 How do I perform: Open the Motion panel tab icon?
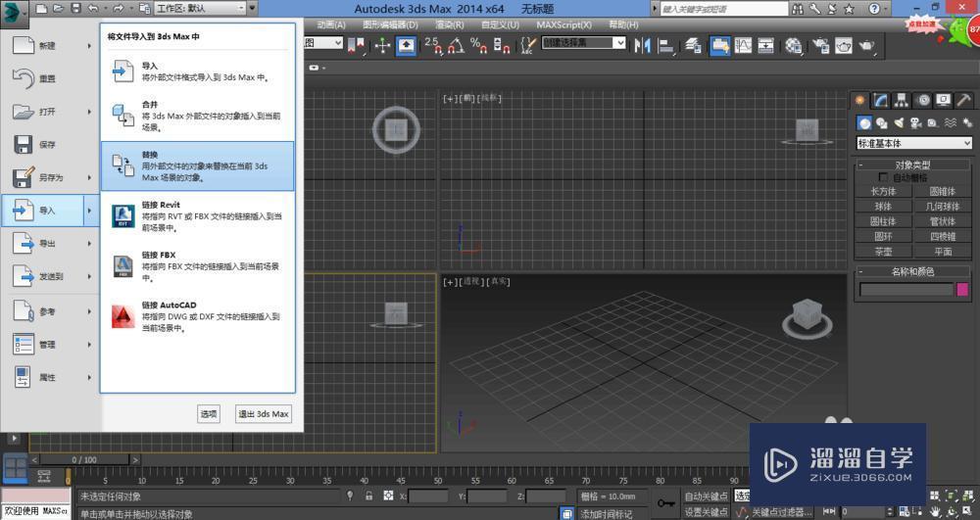[923, 100]
